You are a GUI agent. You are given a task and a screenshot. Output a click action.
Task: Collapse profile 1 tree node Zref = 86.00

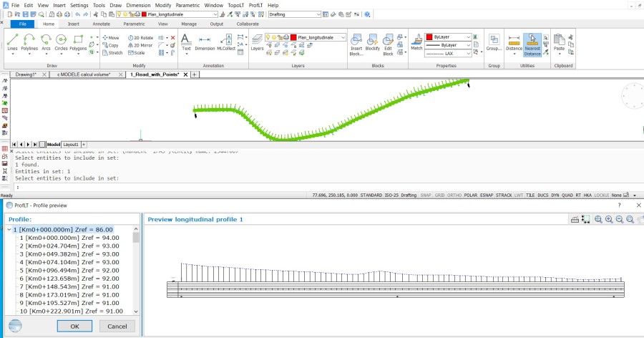(9, 229)
